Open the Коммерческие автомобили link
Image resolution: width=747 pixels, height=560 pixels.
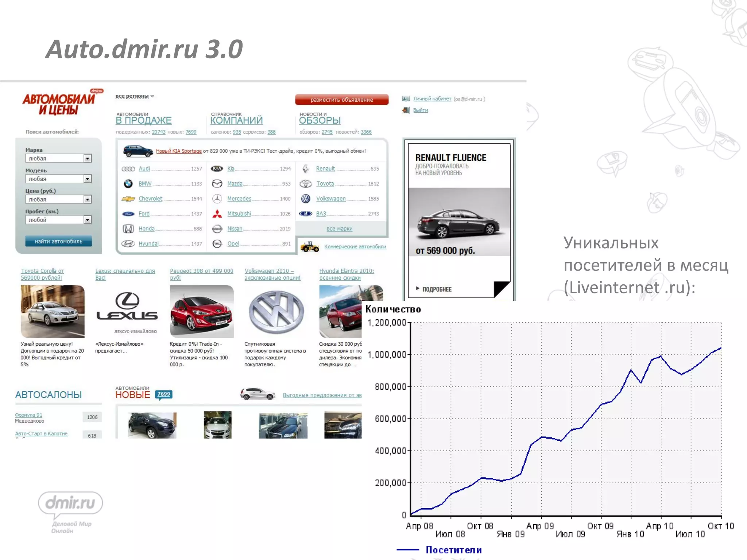point(355,247)
